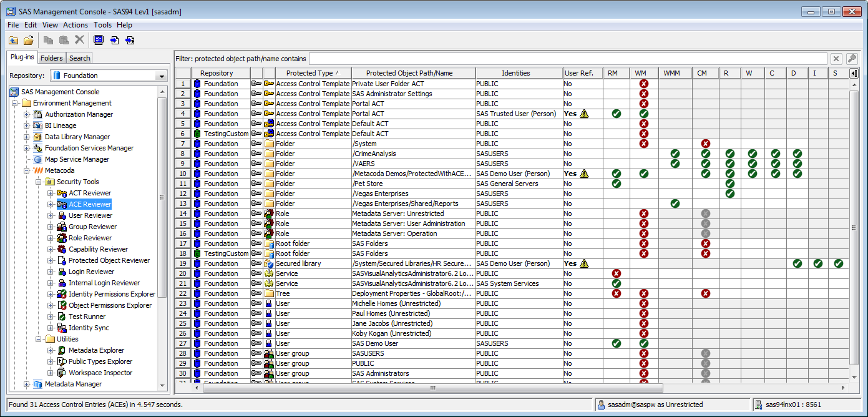Image resolution: width=868 pixels, height=417 pixels.
Task: Collapse the Security Tools folder
Action: [x=38, y=182]
